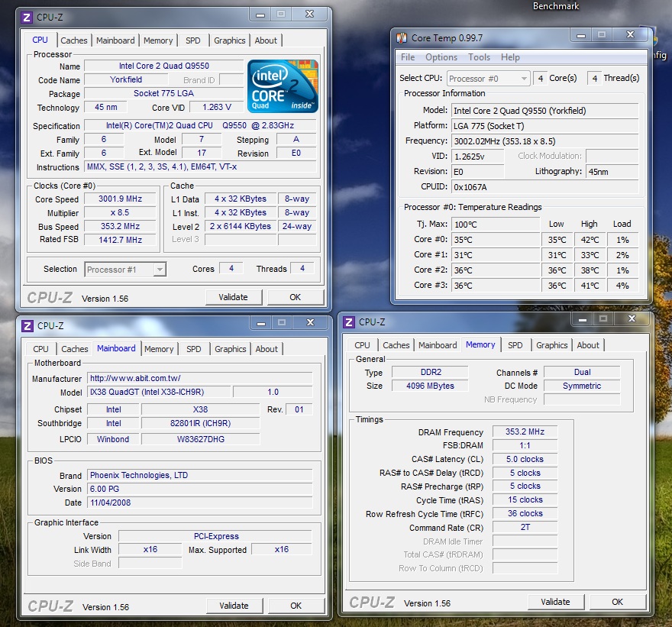Open About tab in top-left CPU-Z window
Image resolution: width=672 pixels, height=627 pixels.
point(266,40)
